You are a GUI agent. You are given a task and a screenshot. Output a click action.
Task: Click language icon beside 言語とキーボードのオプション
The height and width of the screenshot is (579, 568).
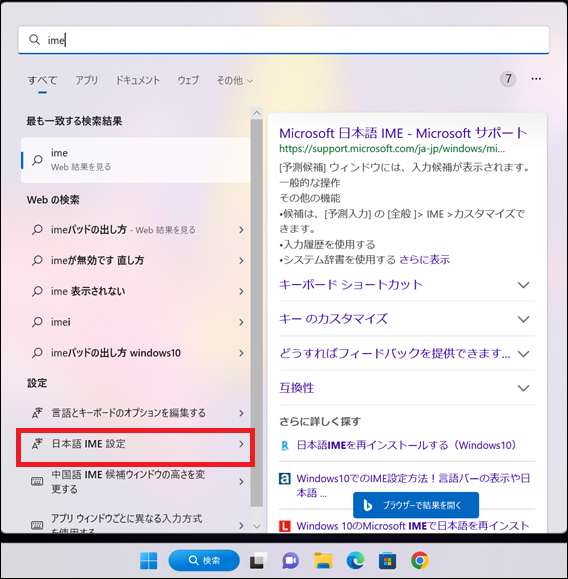[37, 413]
